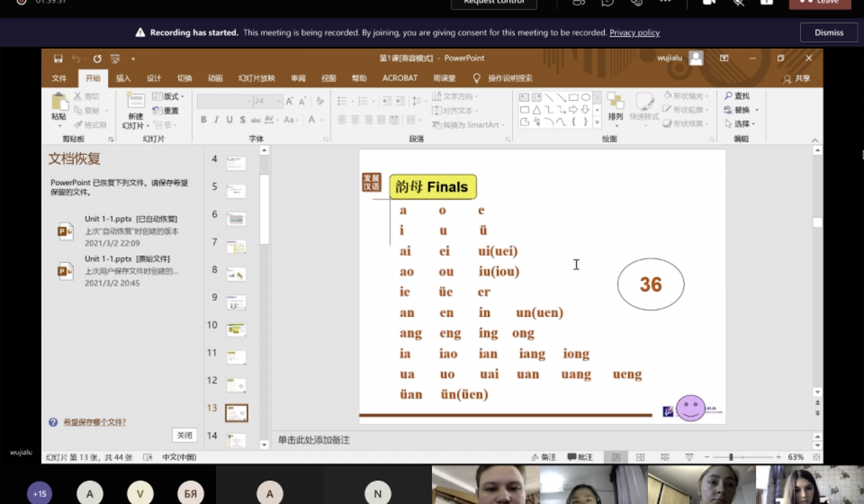Image resolution: width=864 pixels, height=504 pixels.
Task: Open the Insert (插入) tab
Action: (123, 78)
